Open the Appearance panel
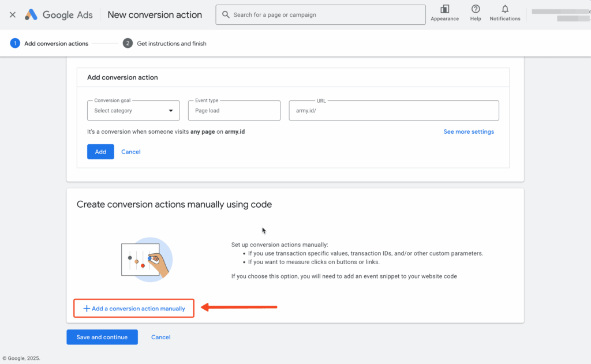The image size is (591, 364). (x=444, y=14)
